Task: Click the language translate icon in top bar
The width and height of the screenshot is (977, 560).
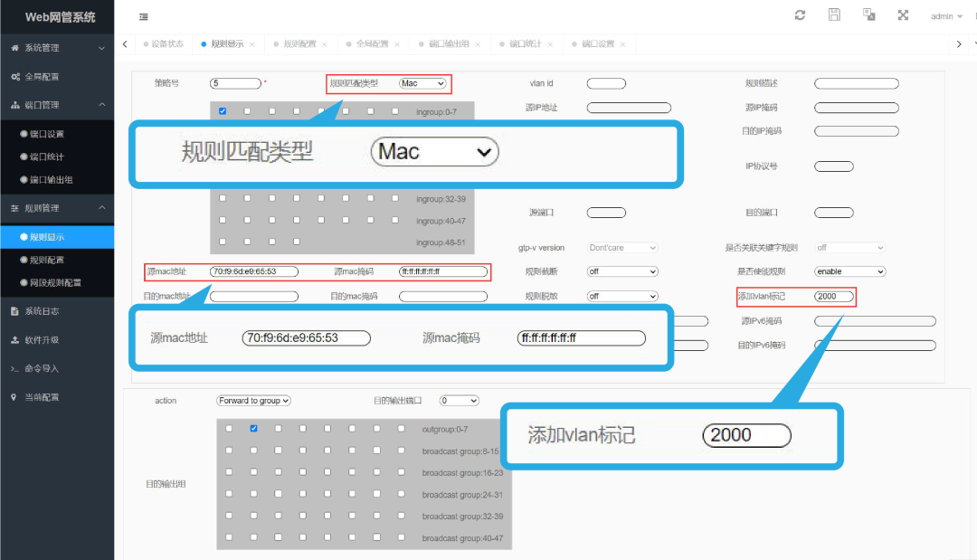Action: (x=868, y=15)
